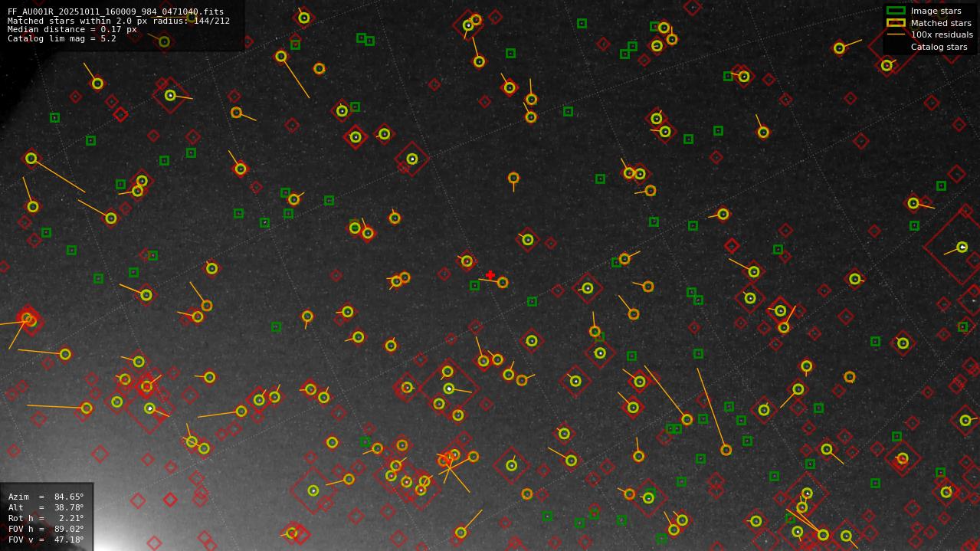This screenshot has height=551, width=980.
Task: Click the 'Azim = 84.65°' readout
Action: point(46,497)
